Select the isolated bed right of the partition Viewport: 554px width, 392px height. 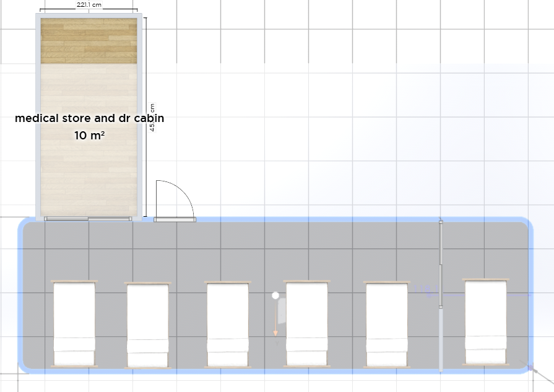click(x=486, y=321)
